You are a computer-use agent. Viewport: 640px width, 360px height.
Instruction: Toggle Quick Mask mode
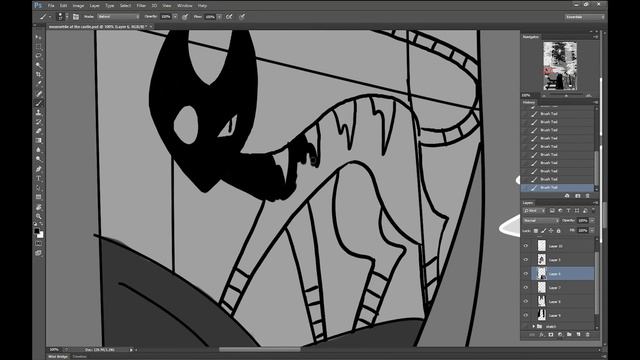click(x=38, y=244)
